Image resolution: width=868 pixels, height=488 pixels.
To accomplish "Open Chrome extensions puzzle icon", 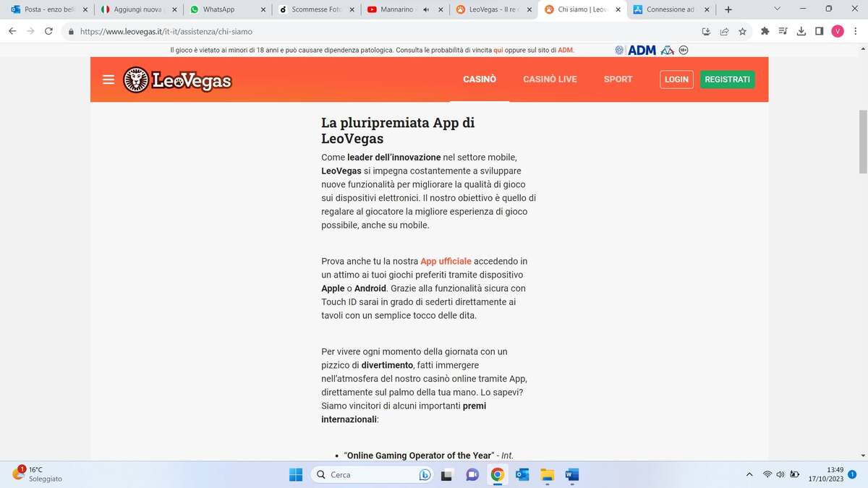I will pyautogui.click(x=765, y=31).
